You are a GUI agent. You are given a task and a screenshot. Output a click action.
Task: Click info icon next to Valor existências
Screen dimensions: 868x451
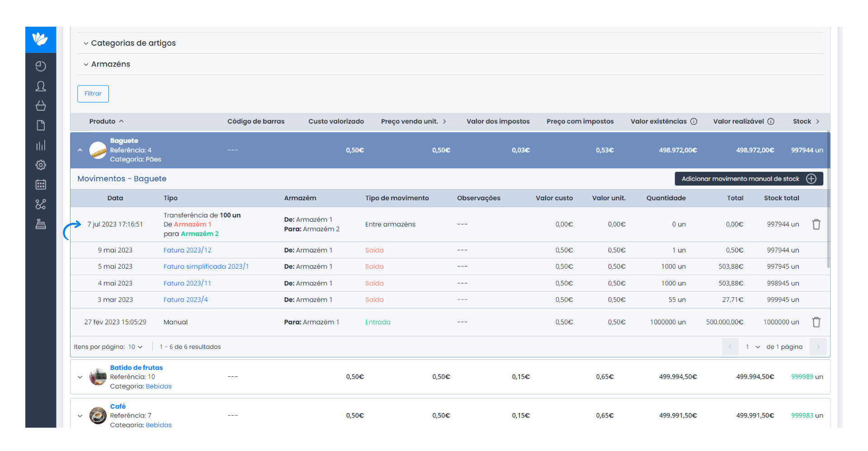click(x=693, y=121)
